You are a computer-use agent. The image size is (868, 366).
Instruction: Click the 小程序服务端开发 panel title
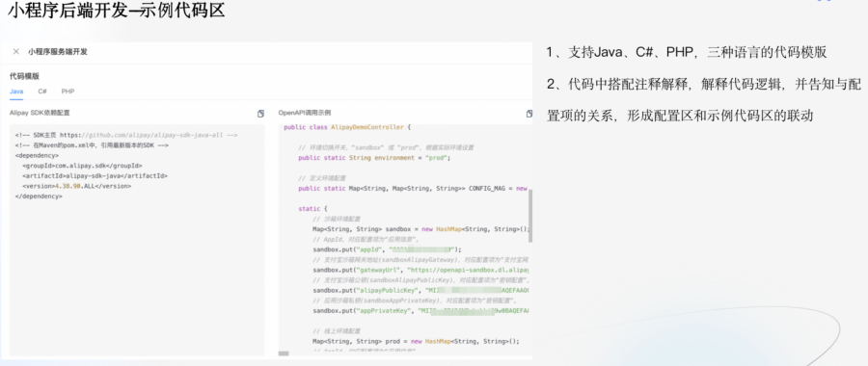point(58,51)
